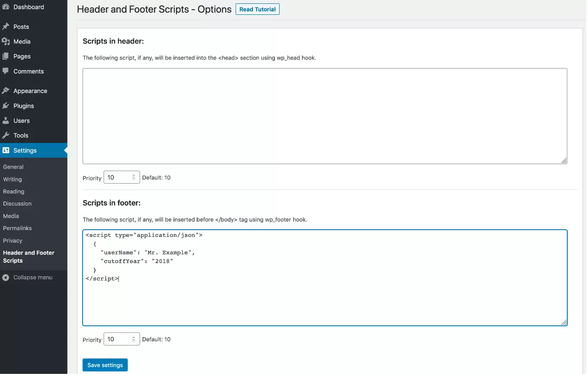The width and height of the screenshot is (588, 376).
Task: Click the Collapse menu label
Action: tap(33, 277)
